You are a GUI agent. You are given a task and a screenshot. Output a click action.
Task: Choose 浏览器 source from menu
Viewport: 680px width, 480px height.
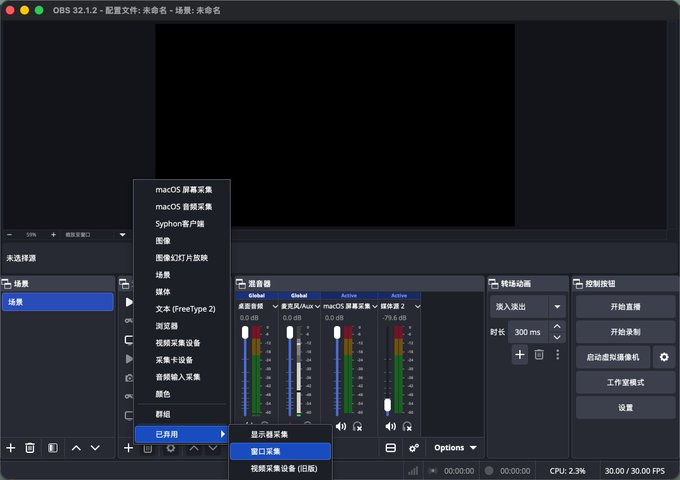click(182, 326)
